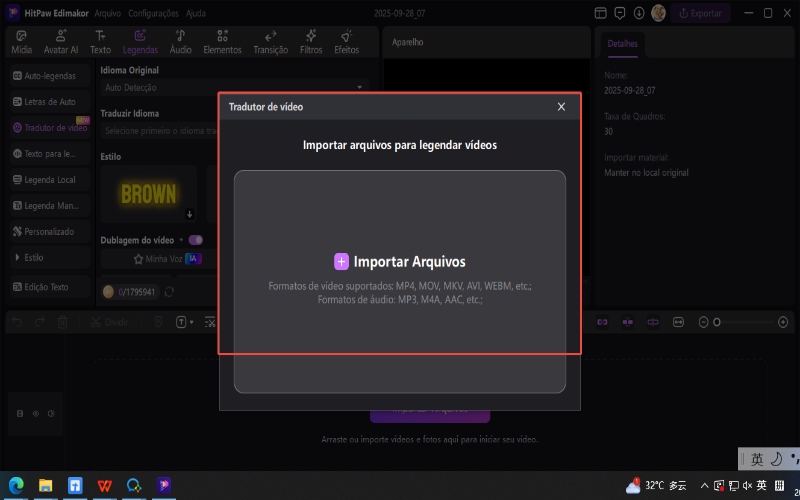This screenshot has width=800, height=500.
Task: Open the Efeitos tab
Action: pos(347,42)
